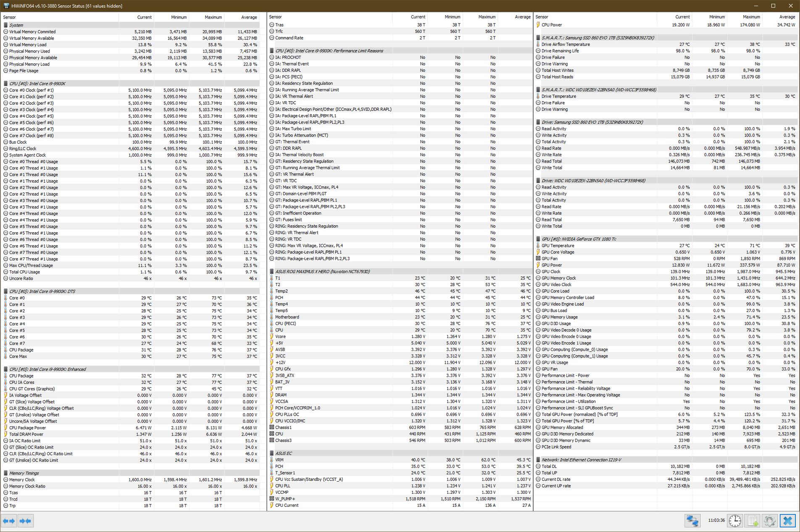Viewport: 800px width, 532px height.
Task: Open the remote network monitoring button
Action: click(692, 521)
